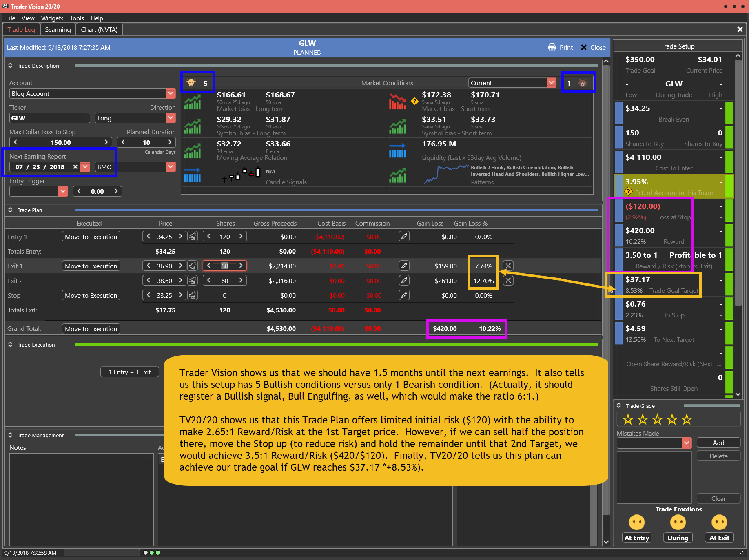Set trade grade to five stars

coord(687,419)
